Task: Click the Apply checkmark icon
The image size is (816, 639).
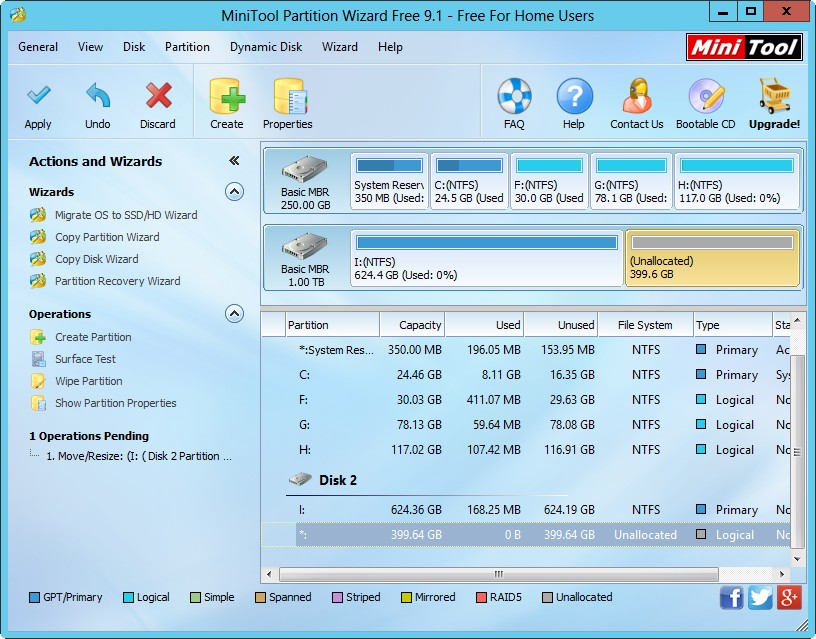Action: tap(38, 97)
